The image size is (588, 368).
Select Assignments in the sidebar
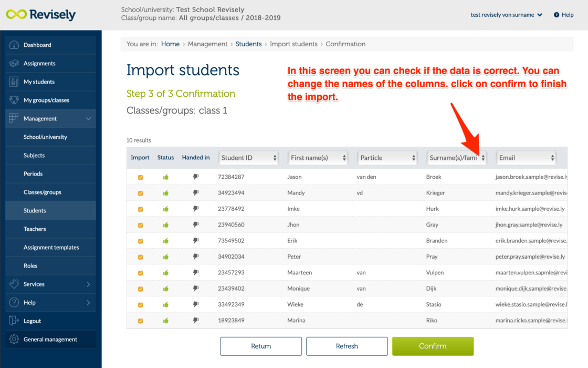[38, 63]
